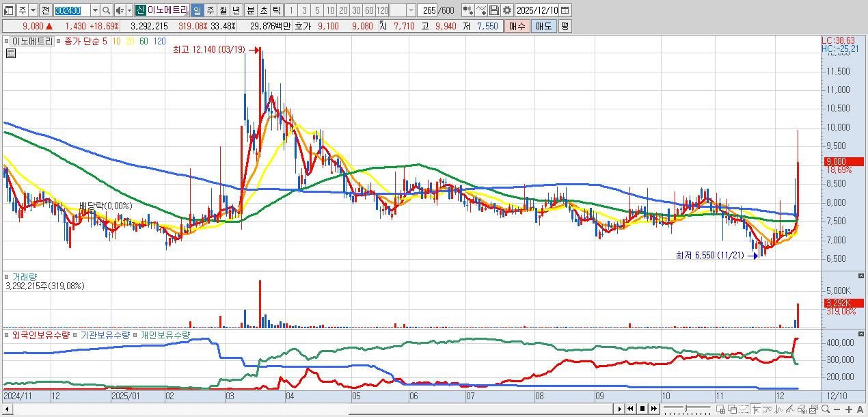Click the fast-forward button in bottom bar
Viewport: 868px width, 417px height.
pos(654,409)
